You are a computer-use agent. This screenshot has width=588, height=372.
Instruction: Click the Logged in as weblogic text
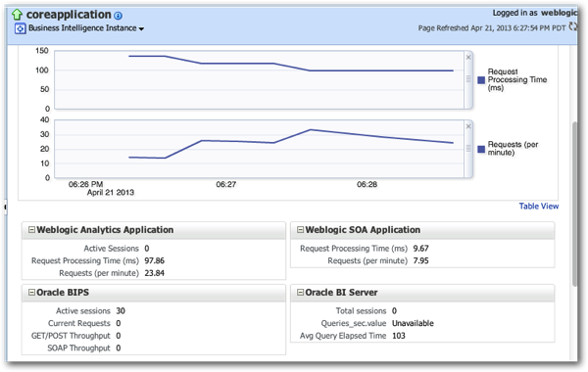(x=535, y=13)
